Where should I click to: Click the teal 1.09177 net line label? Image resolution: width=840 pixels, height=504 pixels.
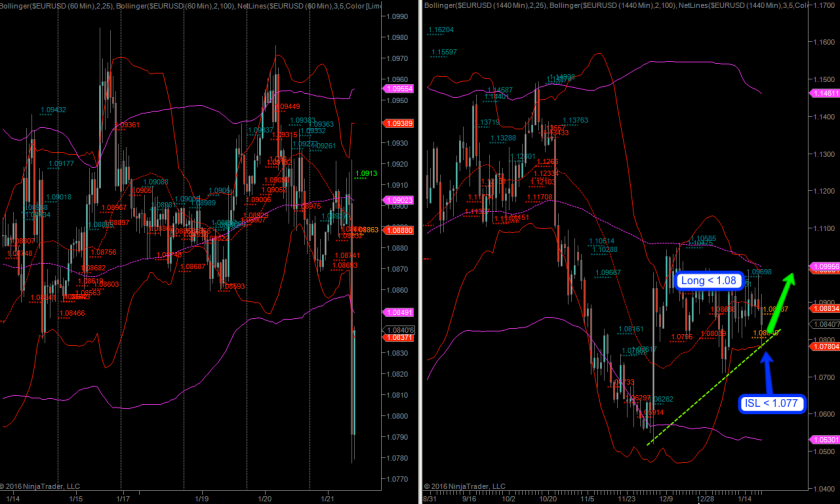pos(61,163)
